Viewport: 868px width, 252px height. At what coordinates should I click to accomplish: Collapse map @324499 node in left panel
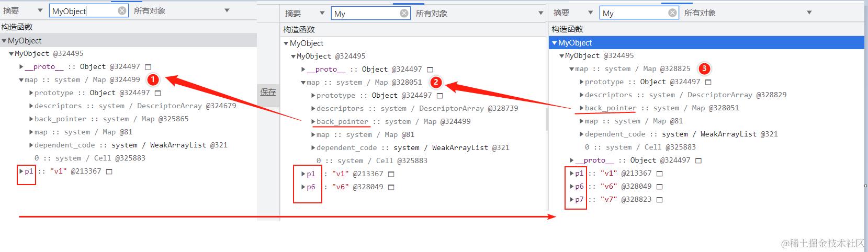point(21,80)
